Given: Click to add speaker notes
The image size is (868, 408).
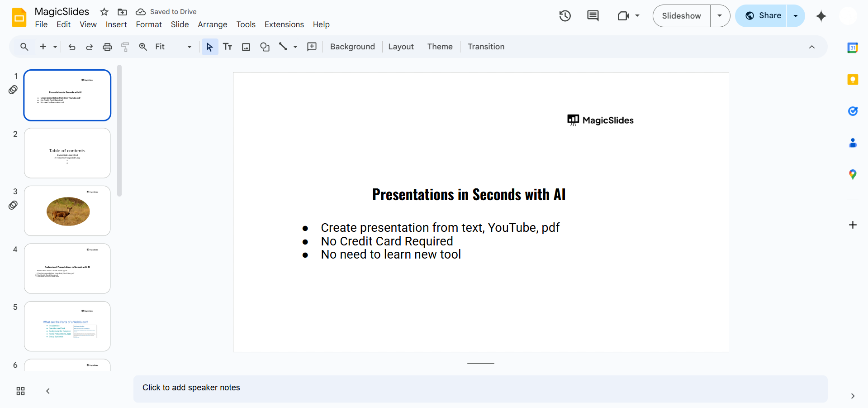Looking at the screenshot, I should pyautogui.click(x=480, y=388).
